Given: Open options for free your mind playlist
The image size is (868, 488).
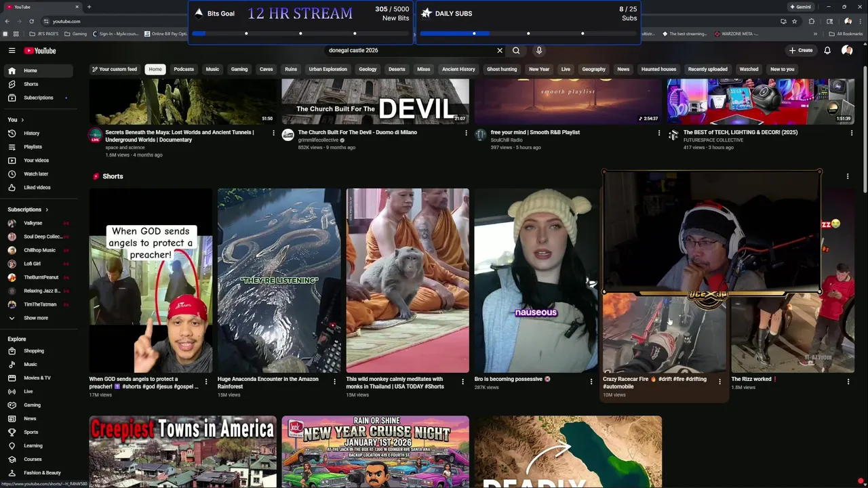Looking at the screenshot, I should pos(658,133).
